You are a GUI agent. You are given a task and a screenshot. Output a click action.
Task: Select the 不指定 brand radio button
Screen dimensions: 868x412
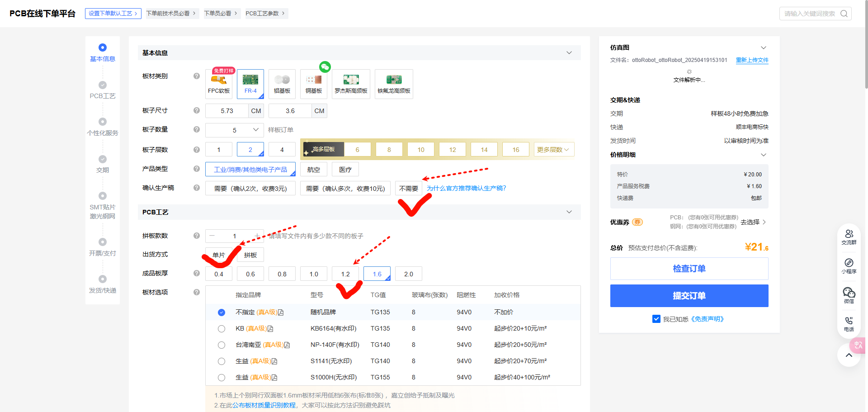point(222,313)
